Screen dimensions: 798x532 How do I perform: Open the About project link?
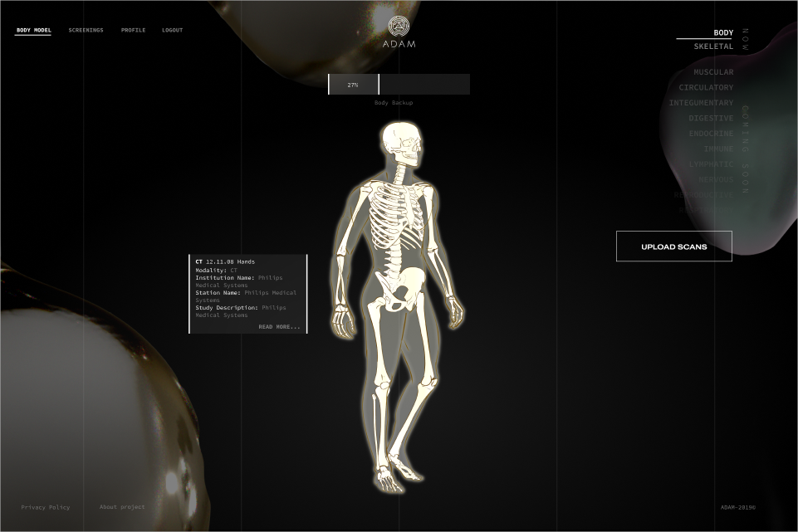point(122,507)
